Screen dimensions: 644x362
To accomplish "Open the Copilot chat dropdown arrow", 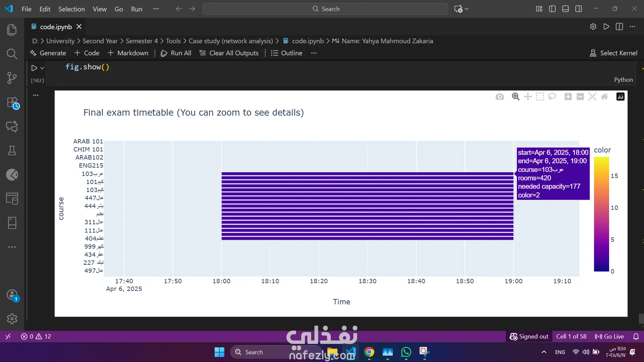I will 467,9.
